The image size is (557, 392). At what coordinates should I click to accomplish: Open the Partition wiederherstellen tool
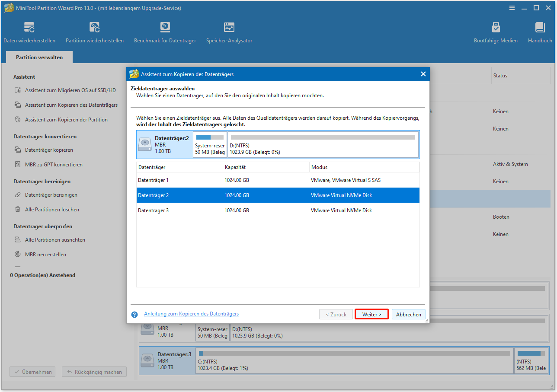coord(94,31)
